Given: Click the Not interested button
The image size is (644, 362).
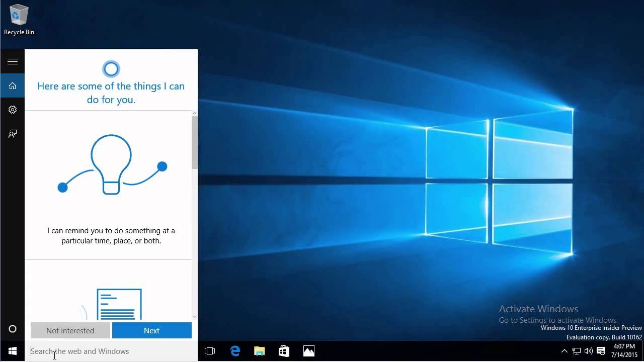Looking at the screenshot, I should pos(70,330).
